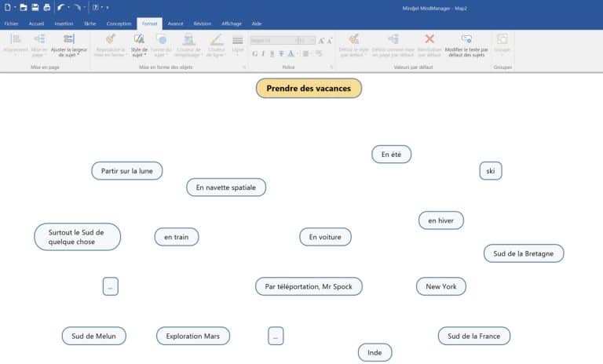Screen dimensions: 603x364
Task: Toggle bold (G) formatting
Action: point(254,53)
